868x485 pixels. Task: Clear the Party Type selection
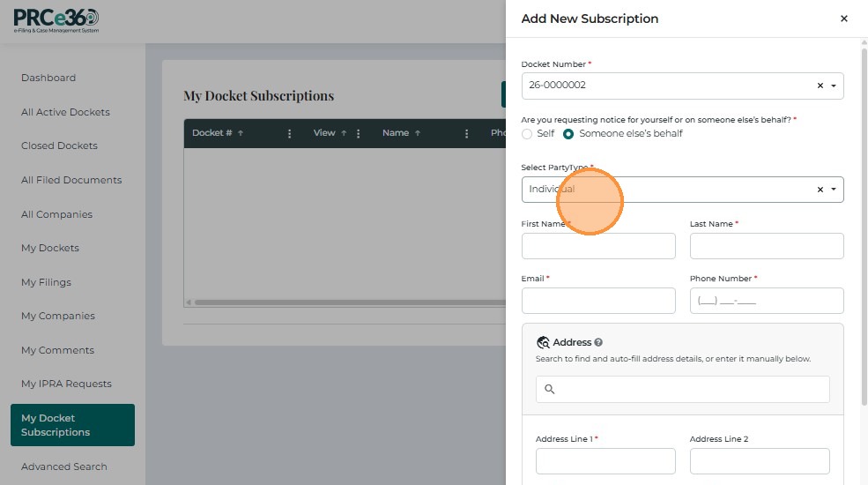[x=820, y=190]
